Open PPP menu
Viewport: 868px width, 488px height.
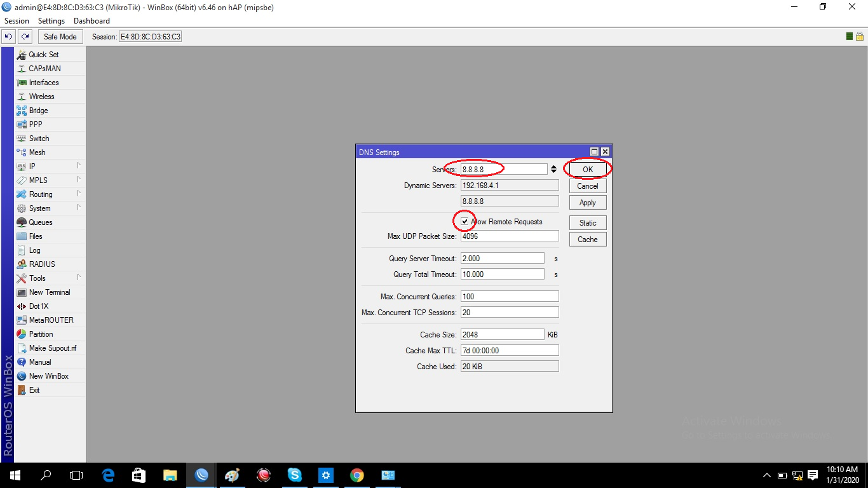50,125
